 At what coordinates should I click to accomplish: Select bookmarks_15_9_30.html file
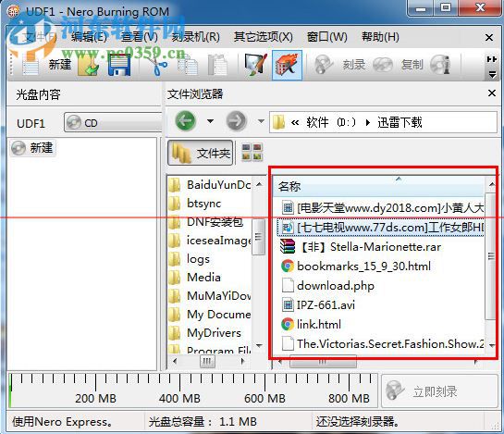click(356, 267)
